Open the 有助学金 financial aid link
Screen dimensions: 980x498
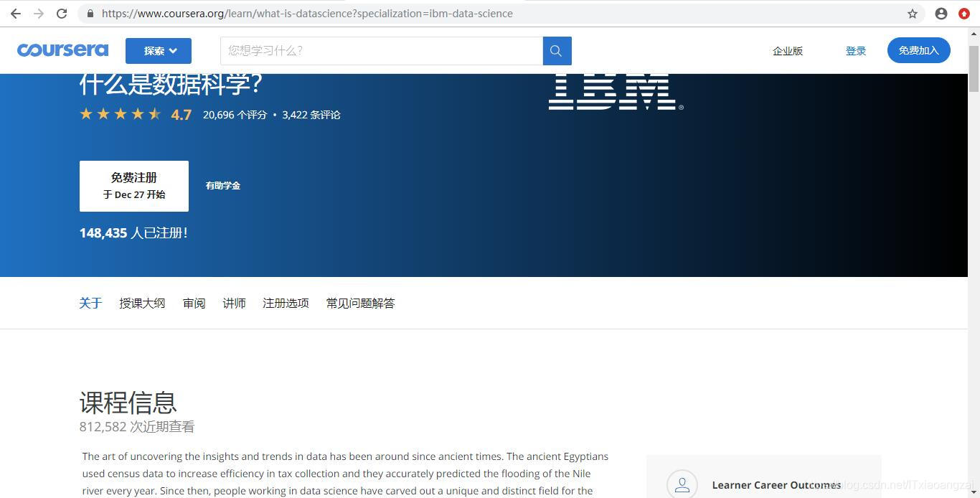(x=223, y=186)
